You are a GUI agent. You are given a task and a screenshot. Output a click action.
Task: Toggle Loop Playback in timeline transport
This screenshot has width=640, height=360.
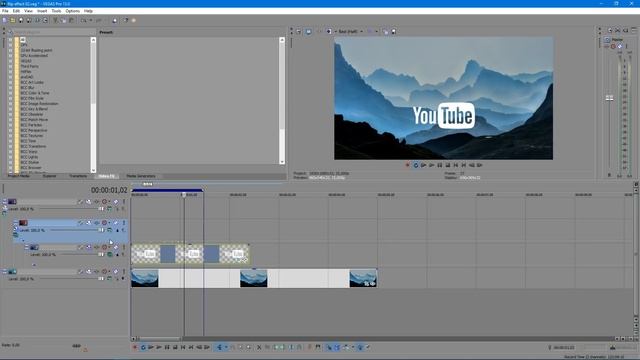(x=143, y=347)
